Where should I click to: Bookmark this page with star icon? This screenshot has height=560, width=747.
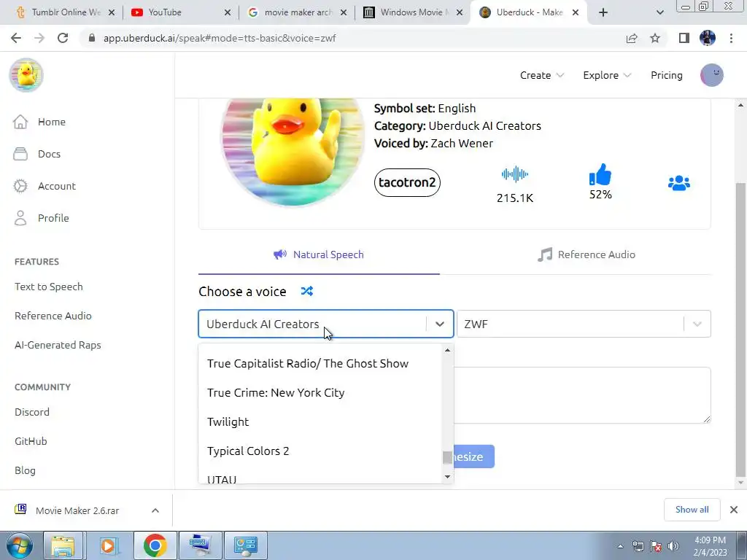655,38
